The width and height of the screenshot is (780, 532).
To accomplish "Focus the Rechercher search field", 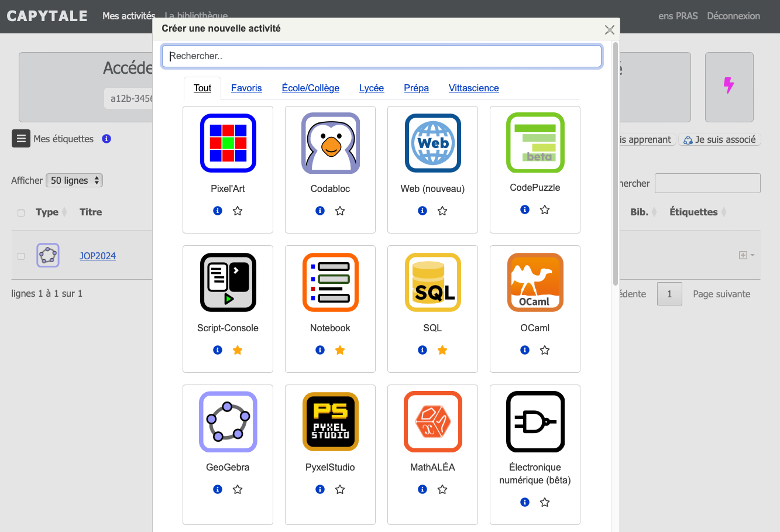I will point(382,56).
